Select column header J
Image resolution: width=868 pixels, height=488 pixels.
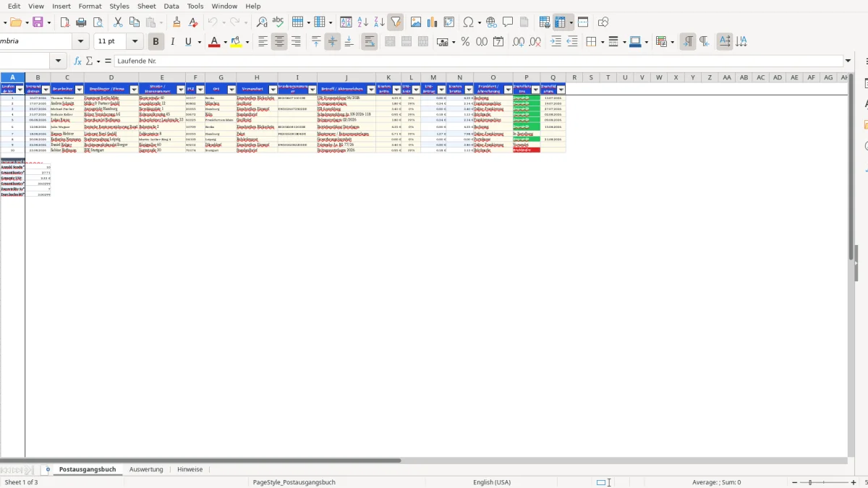coord(346,77)
